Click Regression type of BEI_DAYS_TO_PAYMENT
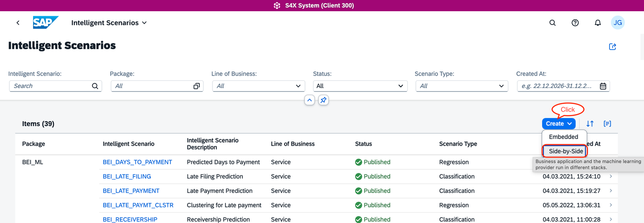Screen dimensions: 644x223 pyautogui.click(x=454, y=162)
